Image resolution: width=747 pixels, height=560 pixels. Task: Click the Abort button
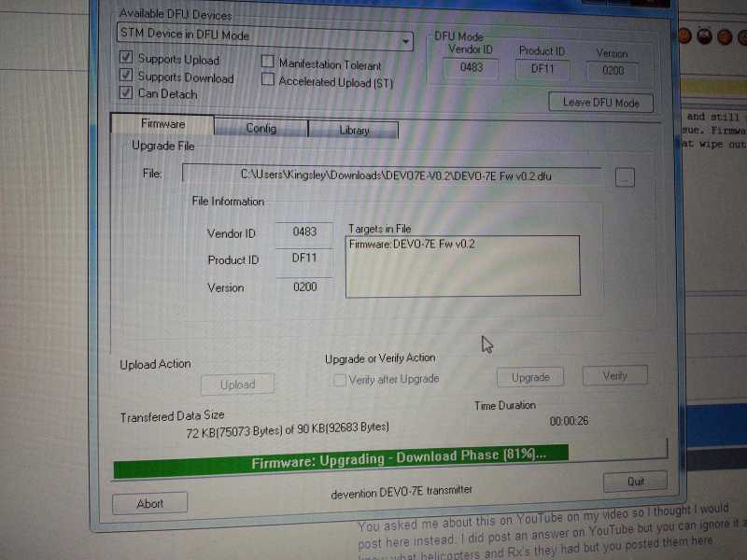pyautogui.click(x=150, y=503)
